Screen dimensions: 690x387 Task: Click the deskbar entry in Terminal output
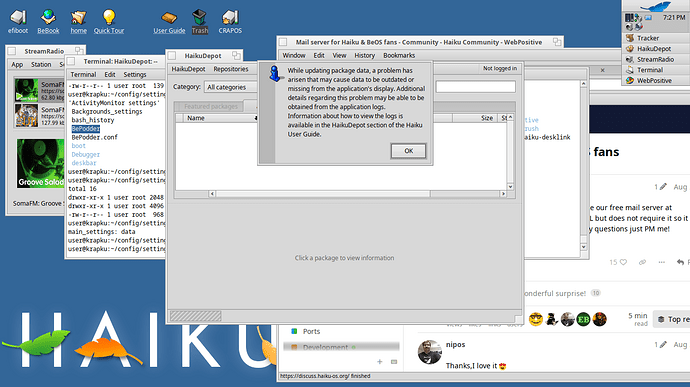coord(84,163)
